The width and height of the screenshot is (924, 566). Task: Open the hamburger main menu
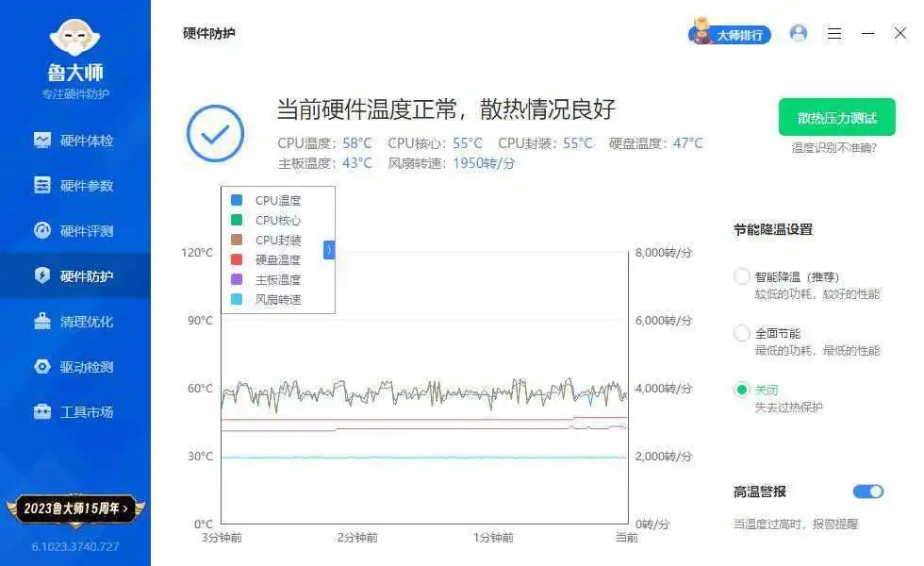tap(834, 34)
